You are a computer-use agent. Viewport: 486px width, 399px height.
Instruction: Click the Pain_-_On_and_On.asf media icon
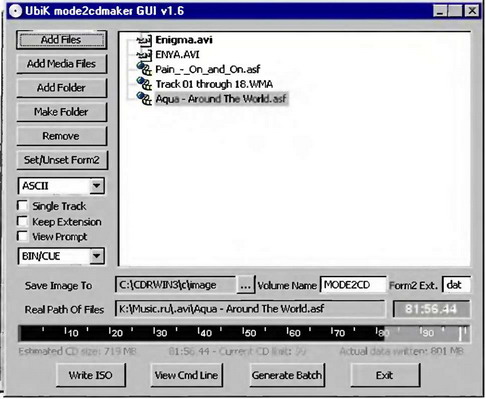[x=144, y=69]
